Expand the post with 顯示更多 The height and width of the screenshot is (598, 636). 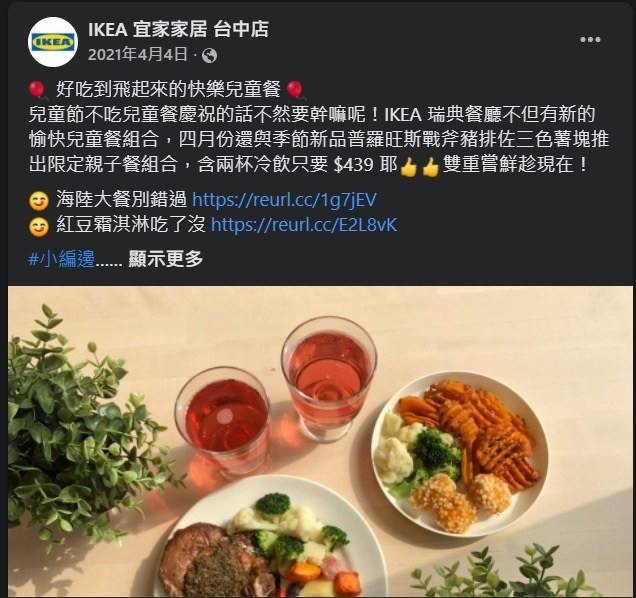click(x=165, y=258)
